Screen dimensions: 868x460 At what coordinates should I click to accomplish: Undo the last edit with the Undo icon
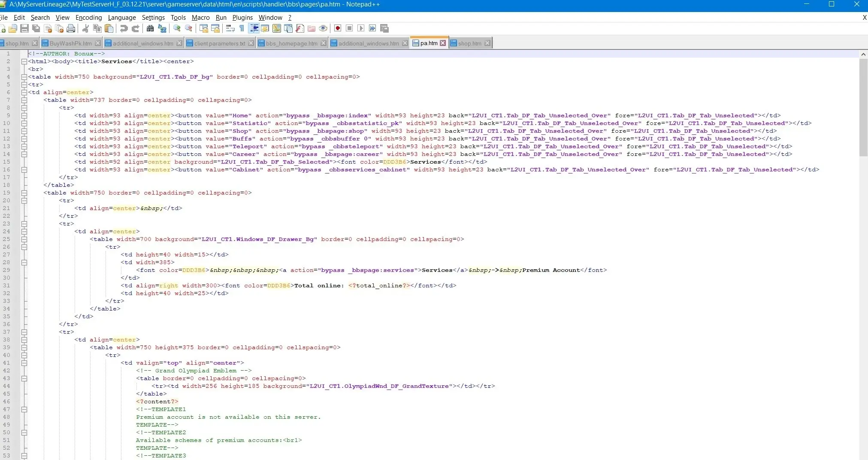click(124, 28)
